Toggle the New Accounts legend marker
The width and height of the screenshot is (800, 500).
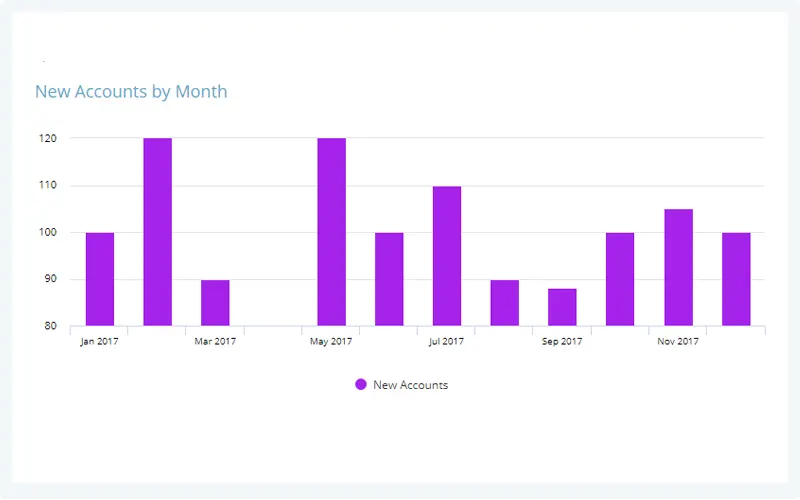[x=361, y=385]
